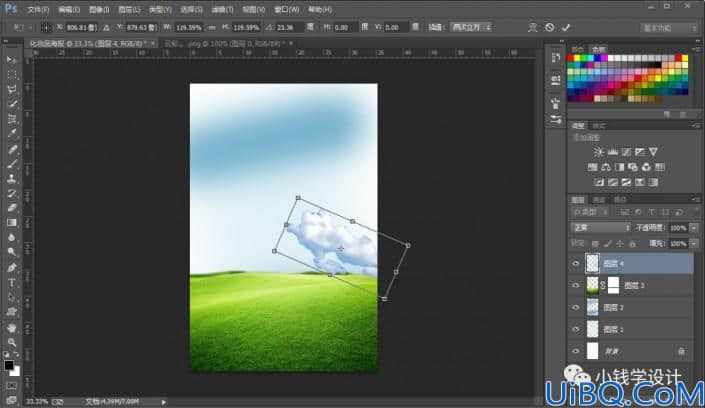Toggle lock transparent pixels in Layers panel
This screenshot has width=705, height=408.
click(595, 244)
